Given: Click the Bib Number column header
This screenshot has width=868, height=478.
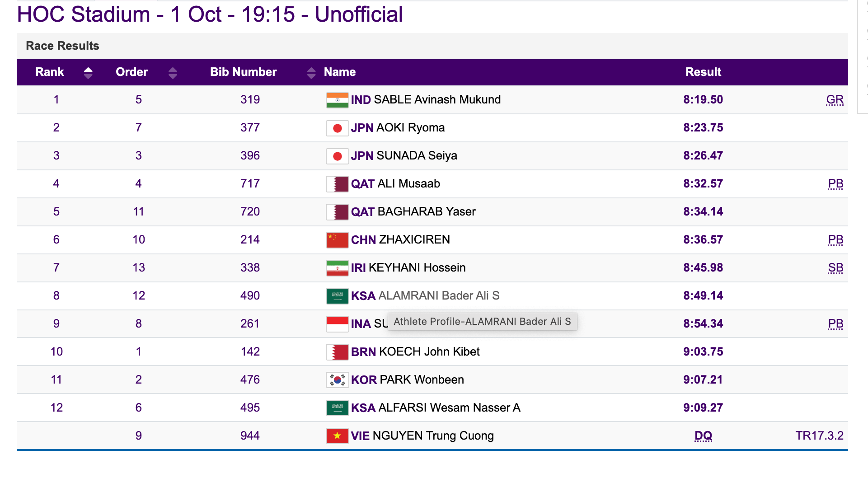Looking at the screenshot, I should coord(243,72).
